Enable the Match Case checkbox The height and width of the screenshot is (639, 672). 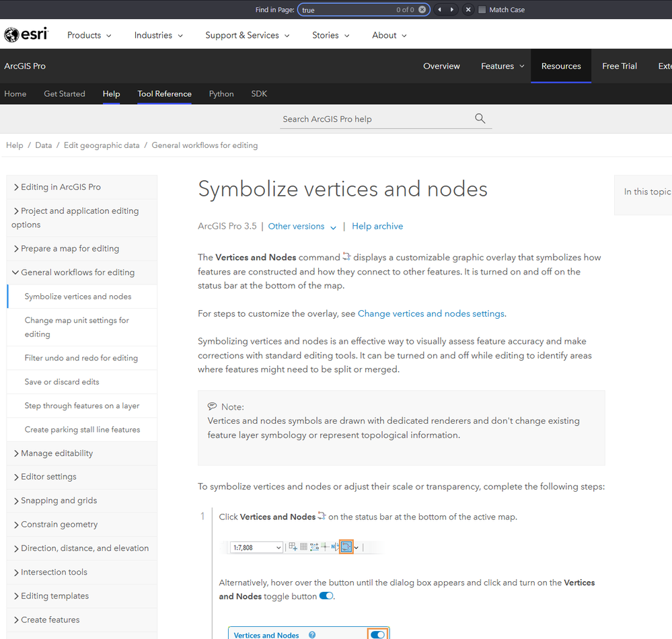pyautogui.click(x=482, y=9)
